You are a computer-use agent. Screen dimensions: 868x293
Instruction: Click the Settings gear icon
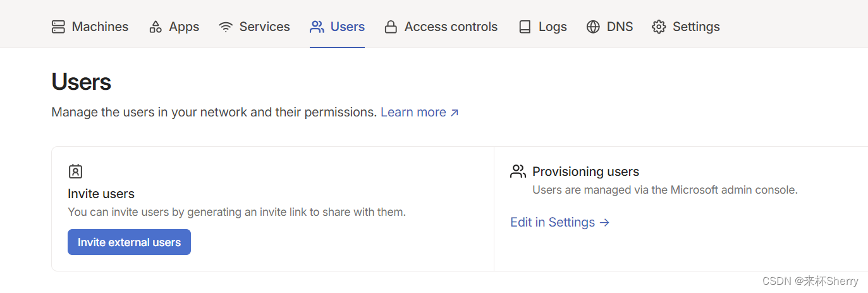[659, 27]
